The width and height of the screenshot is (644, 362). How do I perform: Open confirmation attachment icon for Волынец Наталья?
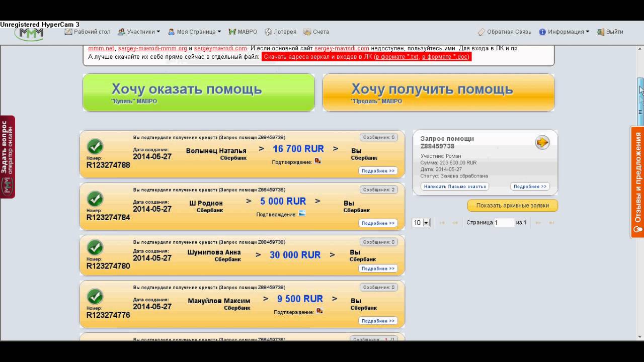(317, 161)
